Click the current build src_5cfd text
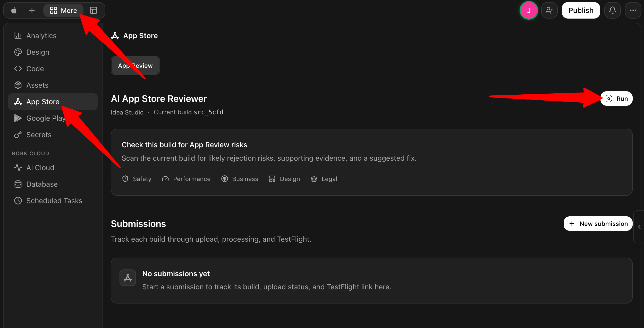Viewport: 644px width, 328px height. pyautogui.click(x=189, y=112)
